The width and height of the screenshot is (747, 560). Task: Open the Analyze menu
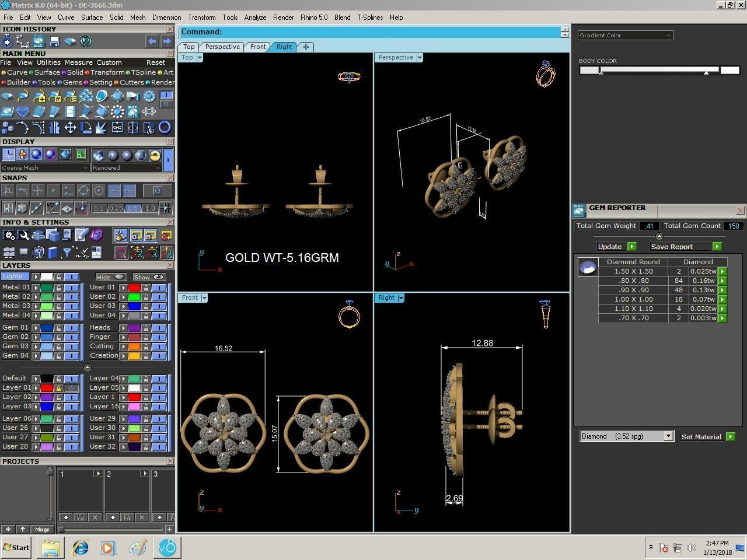tap(255, 17)
